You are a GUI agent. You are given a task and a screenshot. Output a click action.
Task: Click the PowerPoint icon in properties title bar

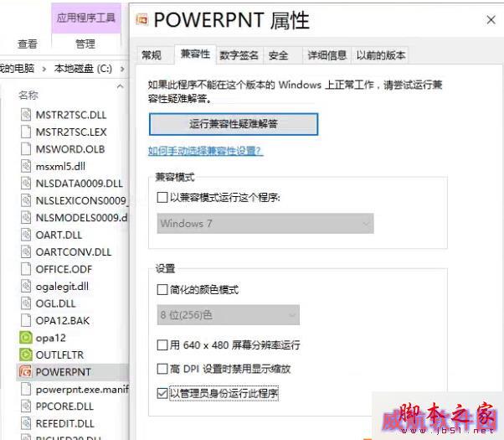click(x=142, y=19)
